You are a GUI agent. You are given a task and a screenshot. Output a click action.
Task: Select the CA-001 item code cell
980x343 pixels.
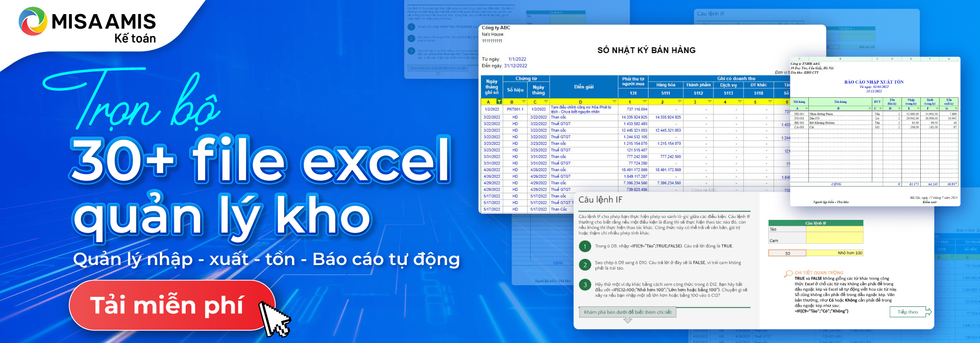point(799,127)
